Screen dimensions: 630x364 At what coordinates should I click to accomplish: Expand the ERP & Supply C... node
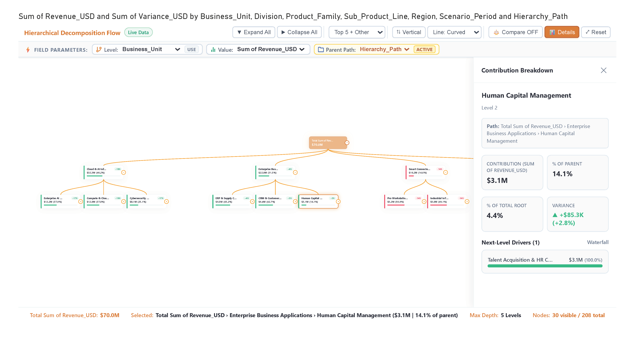click(252, 202)
